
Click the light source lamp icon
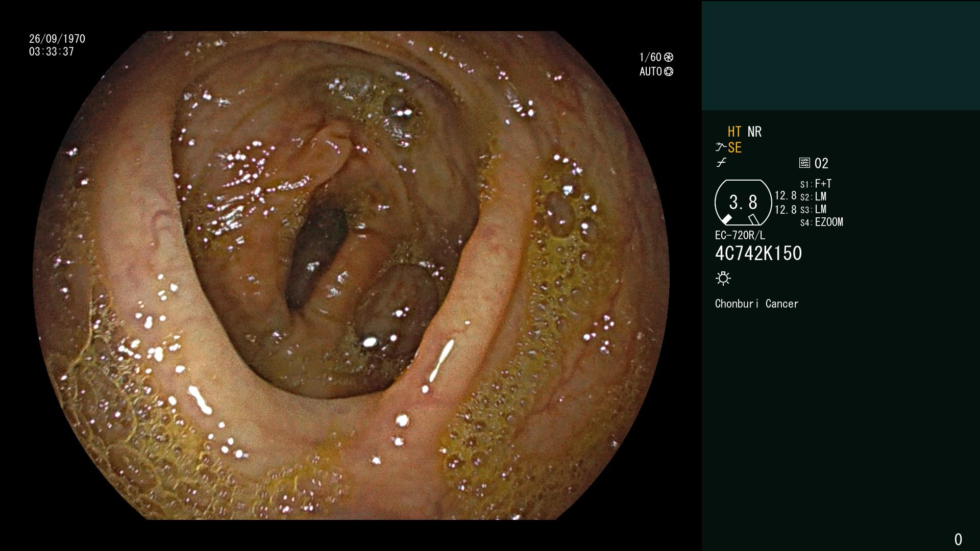point(723,279)
